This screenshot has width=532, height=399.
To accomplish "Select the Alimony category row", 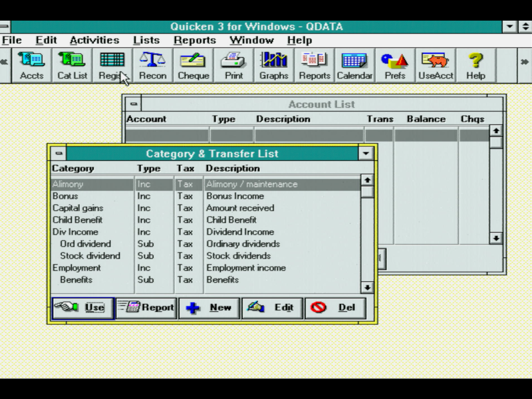I will (x=205, y=184).
